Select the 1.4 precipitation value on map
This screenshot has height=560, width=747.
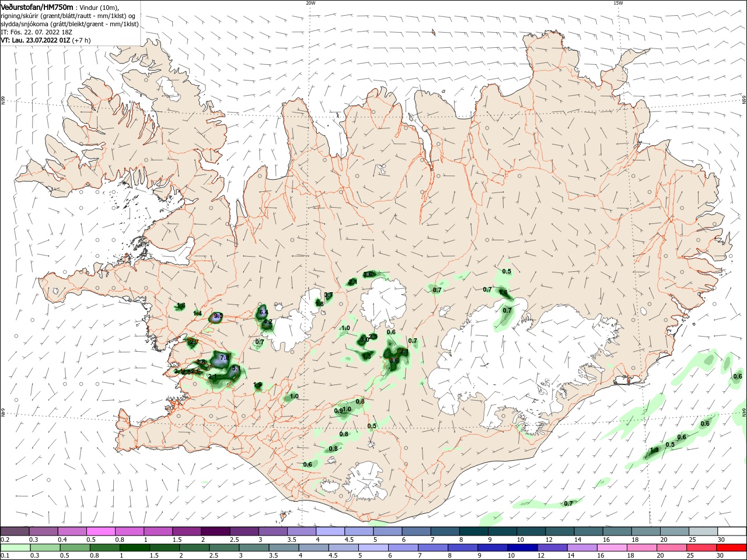pyautogui.click(x=197, y=314)
